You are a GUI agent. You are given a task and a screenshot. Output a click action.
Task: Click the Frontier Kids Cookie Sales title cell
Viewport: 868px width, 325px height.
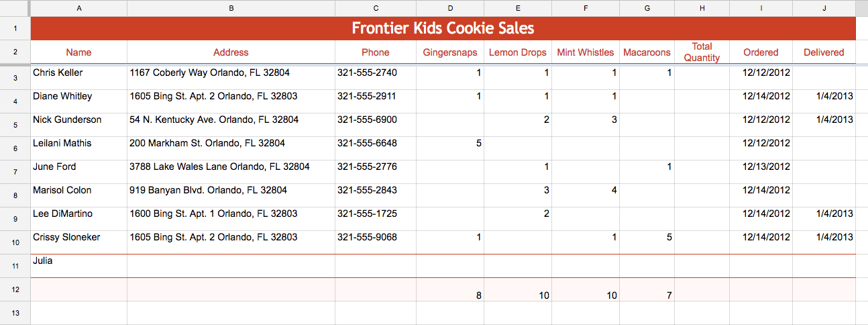click(x=443, y=28)
